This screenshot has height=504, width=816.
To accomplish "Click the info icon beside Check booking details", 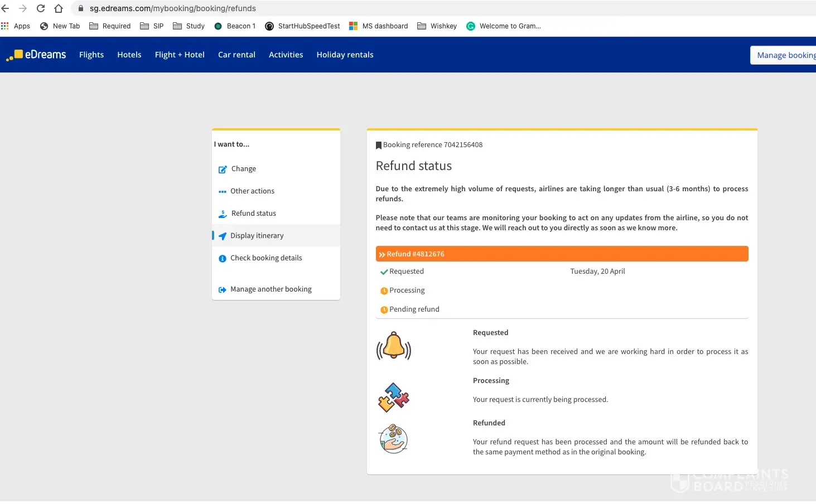I will click(223, 258).
